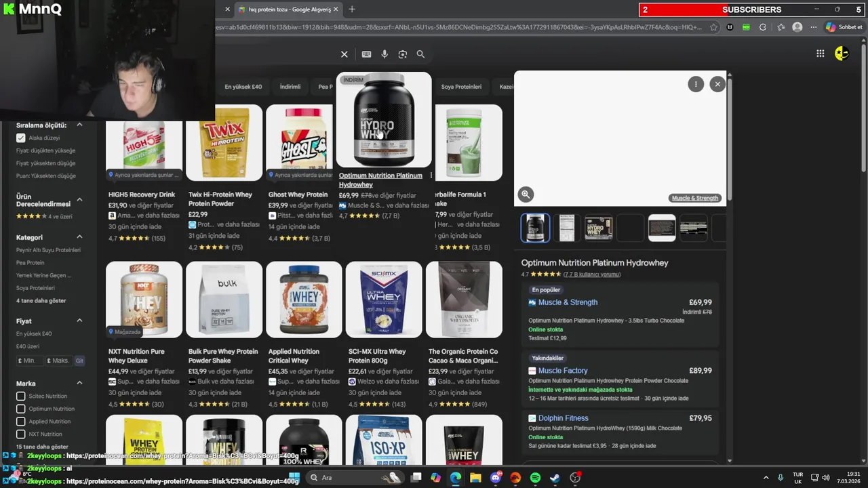Click the maximum price Maks. input field
This screenshot has height=488, width=868.
[58, 361]
